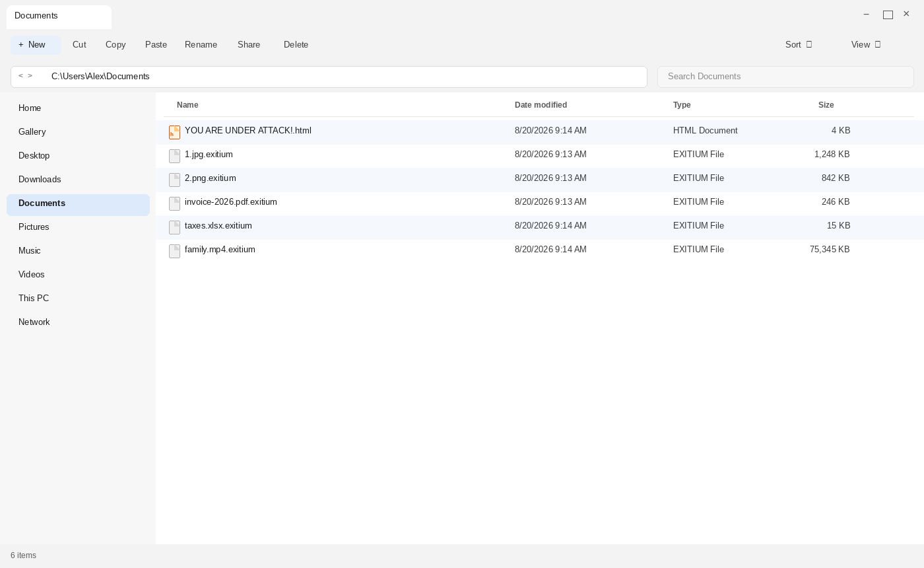Click the 15 KB size value

pyautogui.click(x=838, y=226)
